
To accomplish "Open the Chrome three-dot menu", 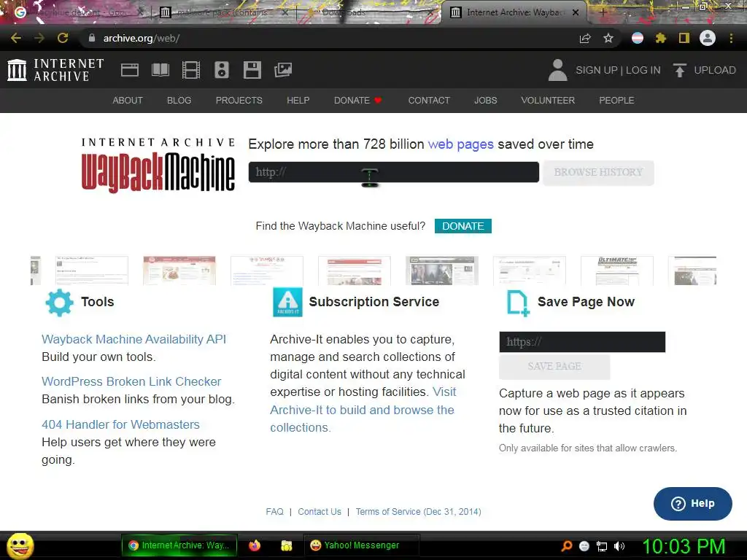I will tap(731, 38).
